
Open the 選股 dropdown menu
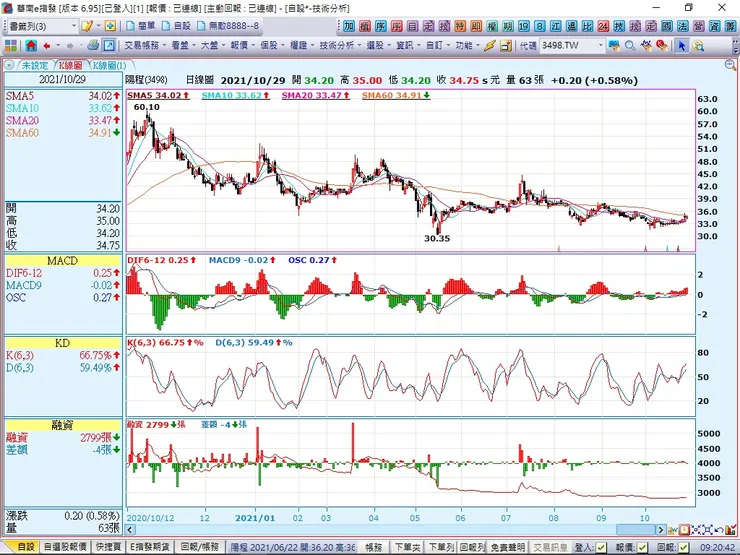[x=378, y=46]
